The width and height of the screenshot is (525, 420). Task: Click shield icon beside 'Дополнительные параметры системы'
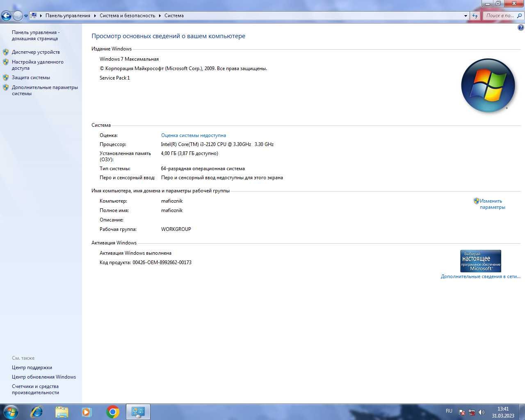[6, 87]
